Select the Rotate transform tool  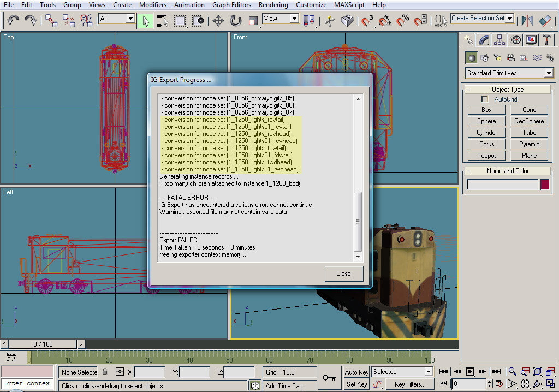coord(236,21)
